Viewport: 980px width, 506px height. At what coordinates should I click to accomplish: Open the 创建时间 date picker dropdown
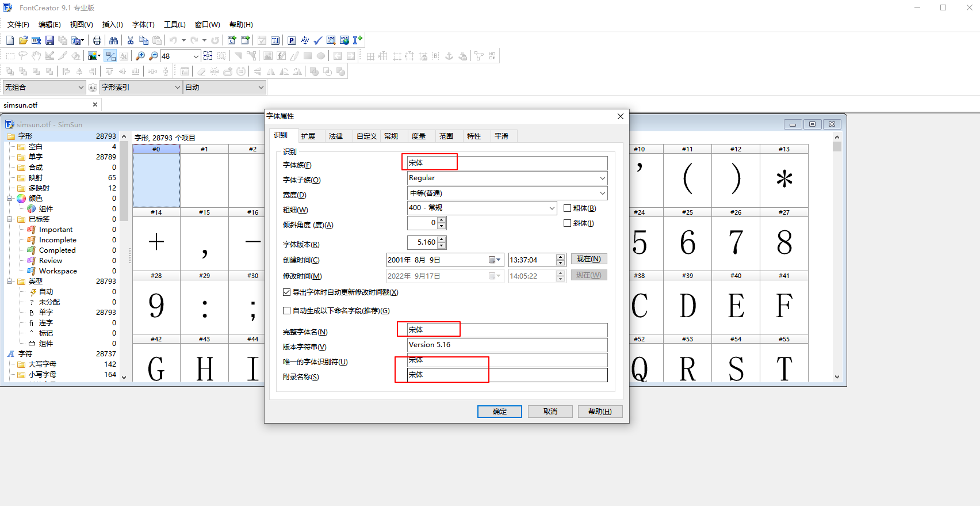pos(495,260)
